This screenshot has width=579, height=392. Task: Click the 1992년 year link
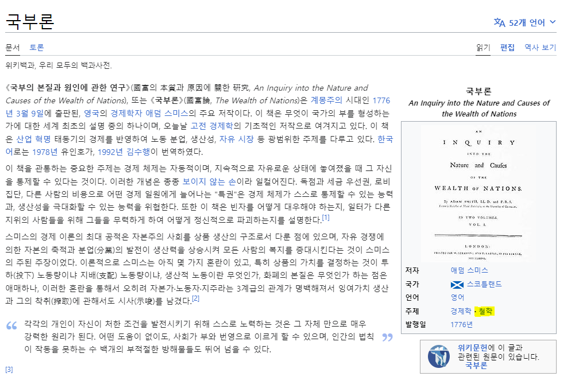click(x=110, y=152)
